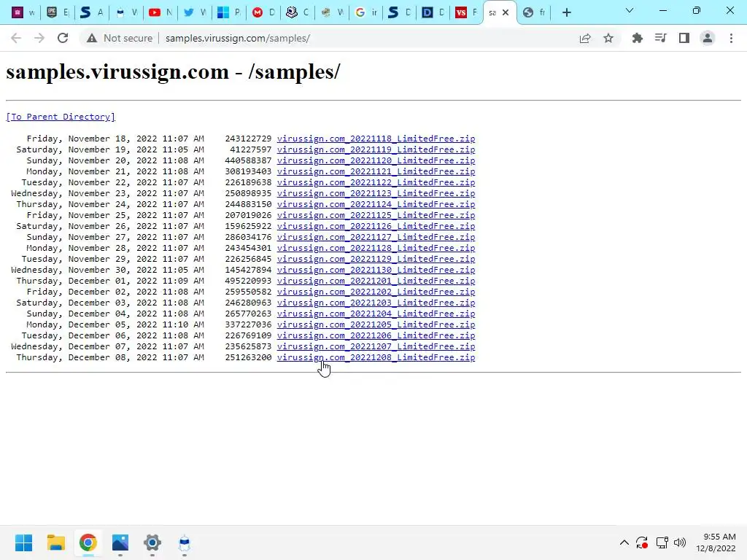The image size is (747, 560).
Task: Click the sync update tray icon
Action: (642, 542)
